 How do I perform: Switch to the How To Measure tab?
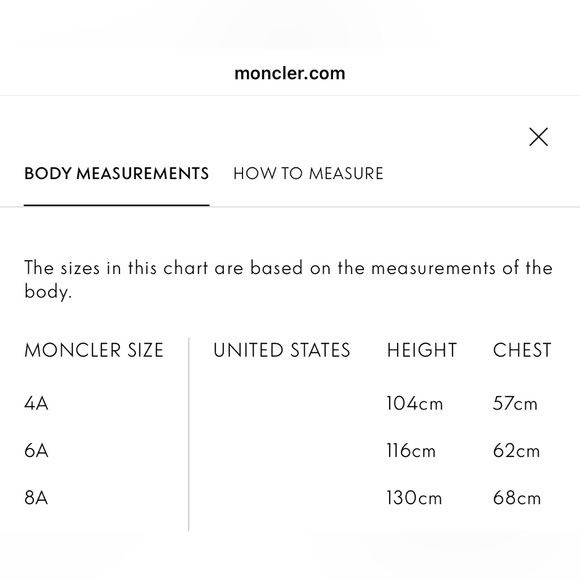tap(308, 173)
